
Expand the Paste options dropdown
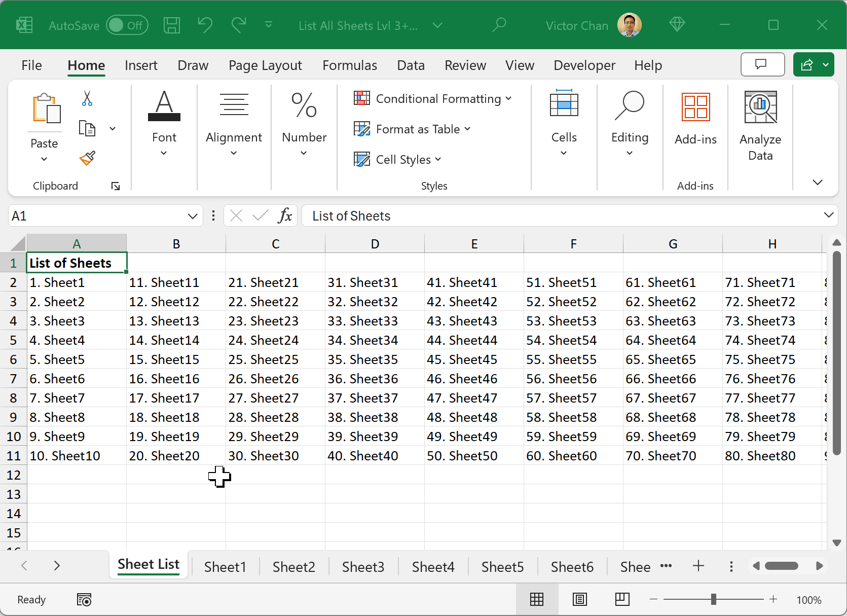(x=44, y=159)
